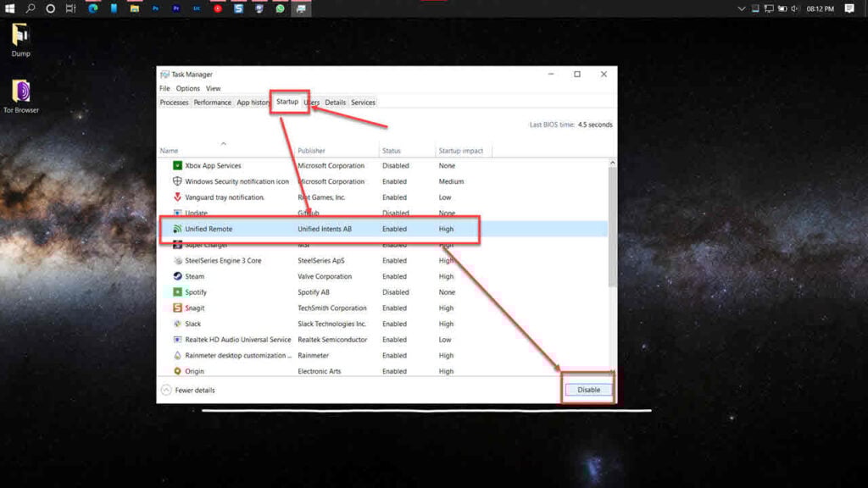Image resolution: width=868 pixels, height=488 pixels.
Task: Switch to the Startup tab
Action: coord(287,102)
